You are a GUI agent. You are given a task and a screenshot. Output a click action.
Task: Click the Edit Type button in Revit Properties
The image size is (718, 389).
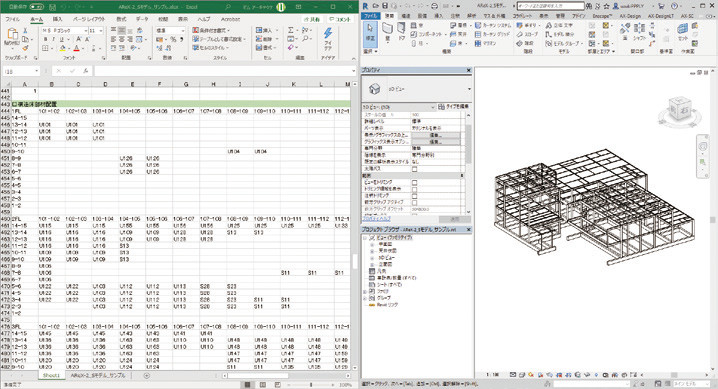click(x=453, y=107)
